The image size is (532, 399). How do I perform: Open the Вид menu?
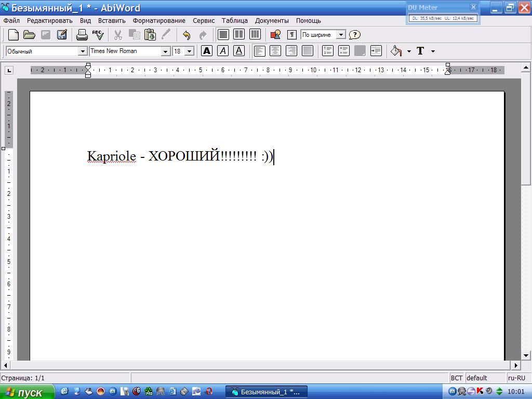point(86,21)
